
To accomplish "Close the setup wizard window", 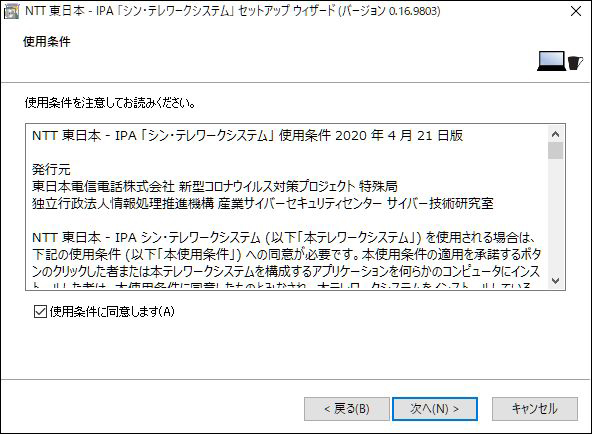I will (576, 11).
